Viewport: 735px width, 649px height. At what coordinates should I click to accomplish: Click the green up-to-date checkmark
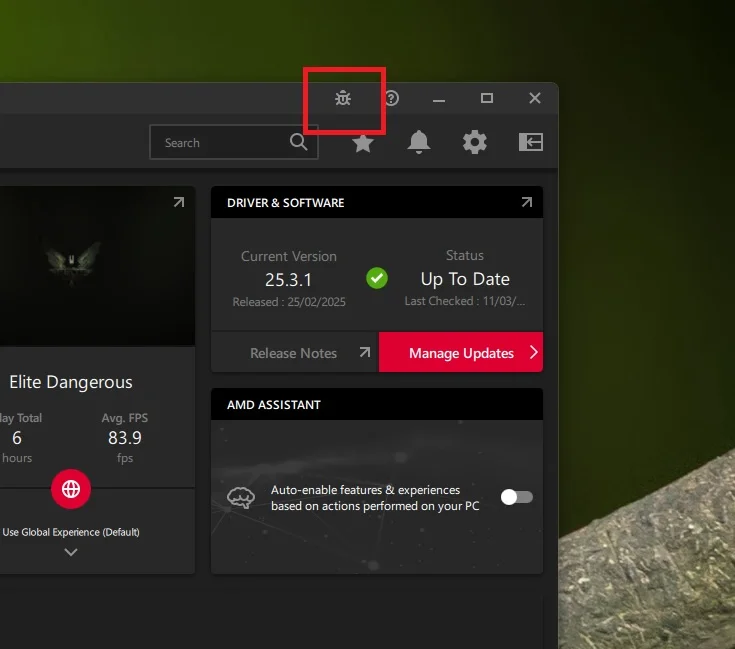click(x=377, y=278)
